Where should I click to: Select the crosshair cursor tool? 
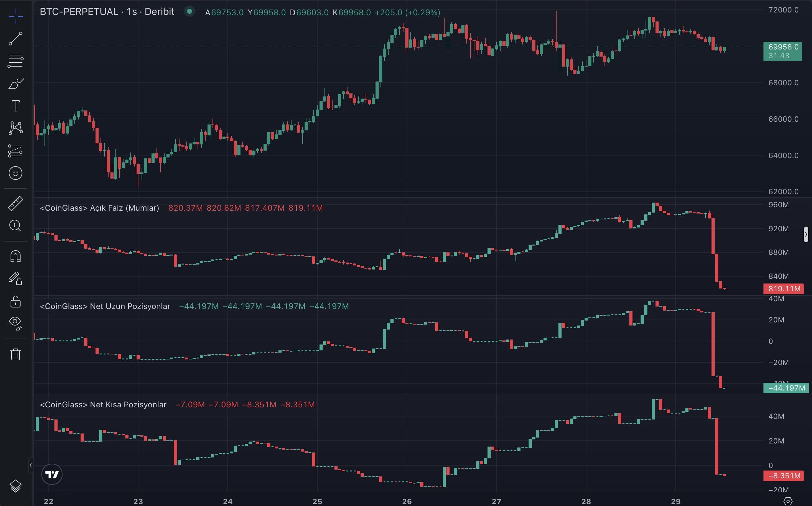coord(16,17)
